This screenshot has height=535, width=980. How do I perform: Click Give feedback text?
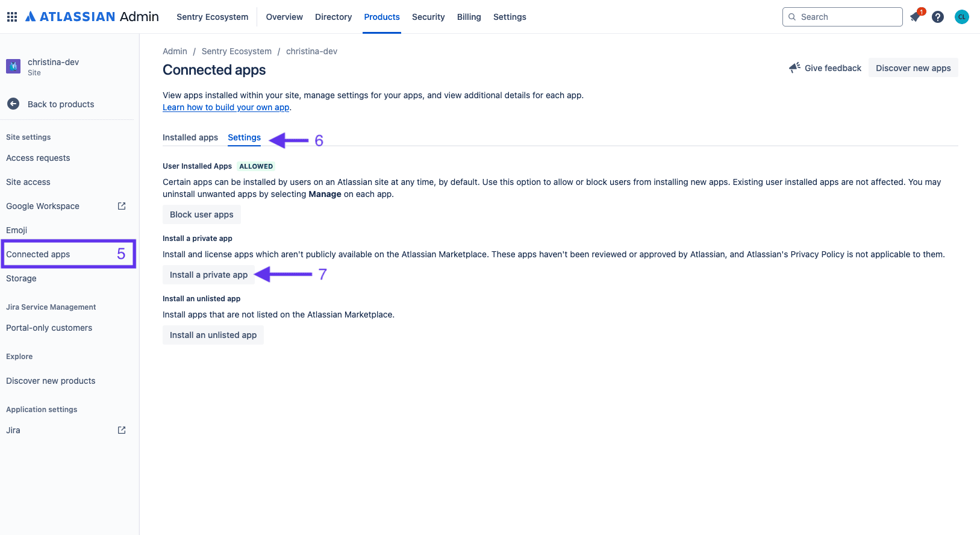point(833,68)
